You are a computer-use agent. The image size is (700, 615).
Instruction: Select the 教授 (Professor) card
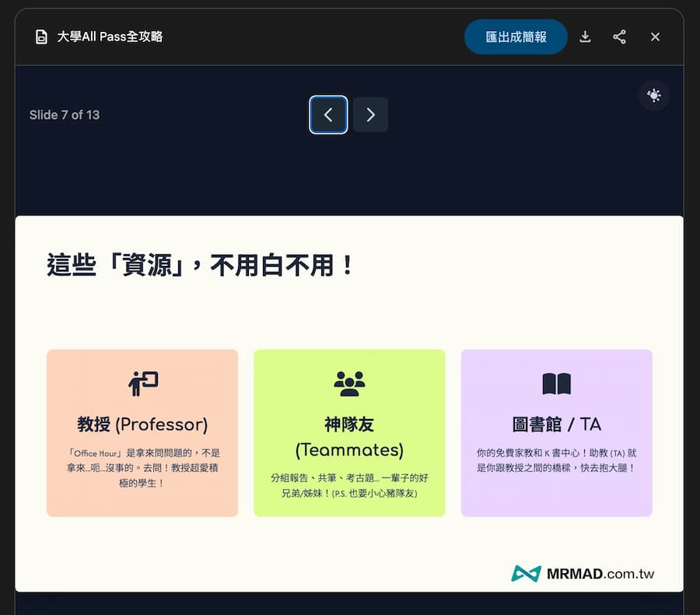[x=142, y=432]
